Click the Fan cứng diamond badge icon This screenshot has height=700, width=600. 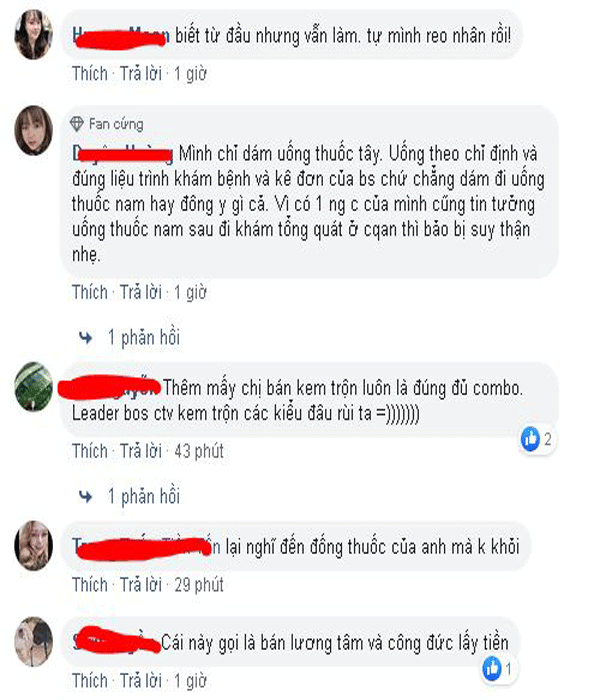(77, 124)
